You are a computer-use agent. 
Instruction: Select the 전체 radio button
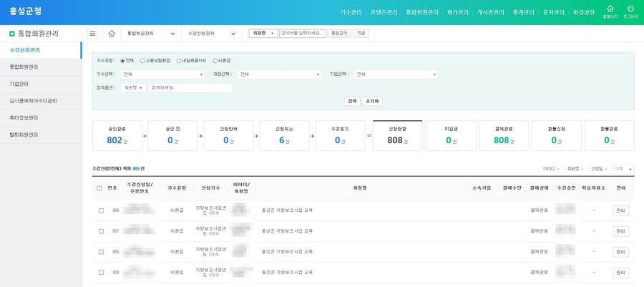(122, 61)
